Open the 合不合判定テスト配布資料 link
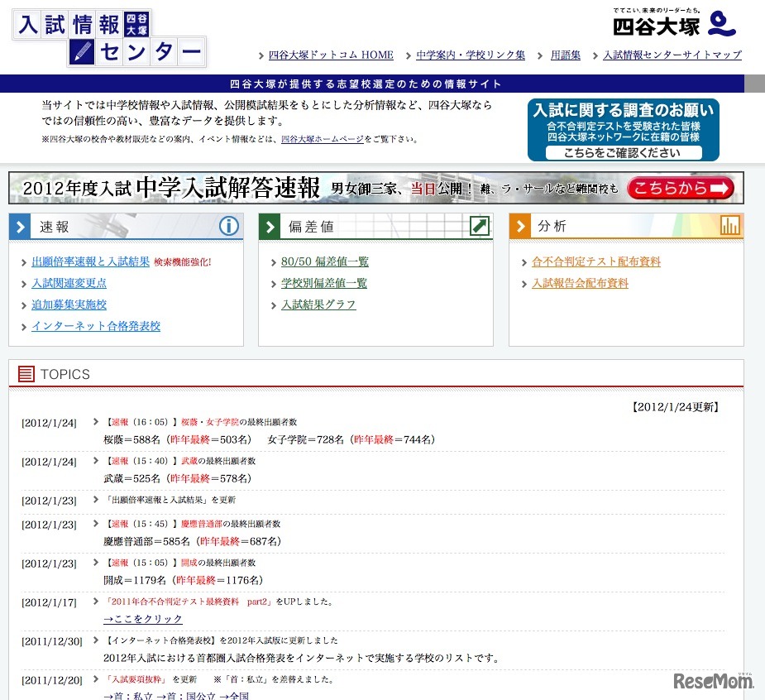The image size is (765, 700). click(597, 261)
